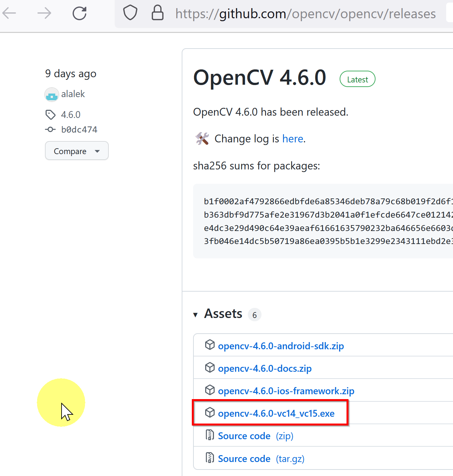
Task: Download Source code (zip)
Action: pos(256,436)
